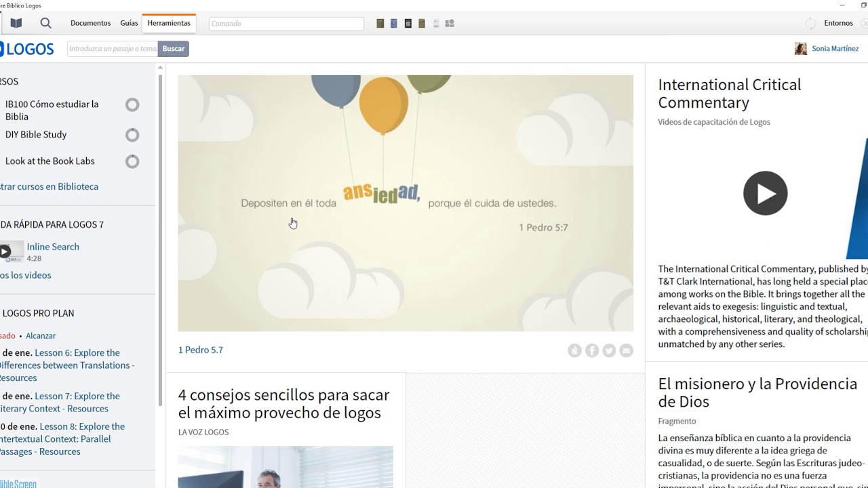The height and width of the screenshot is (488, 868).
Task: Click the sync status circle icon
Action: coord(811,23)
